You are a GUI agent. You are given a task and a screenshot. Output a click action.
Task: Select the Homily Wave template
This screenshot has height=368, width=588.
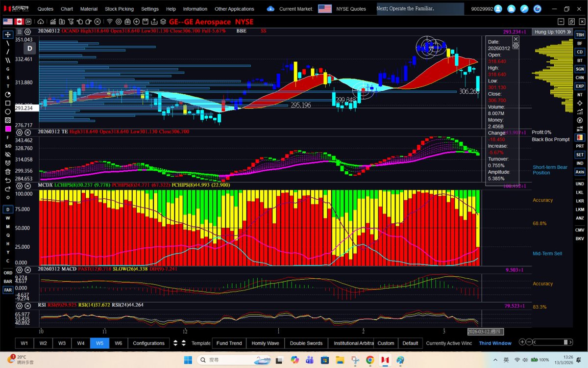coord(265,343)
